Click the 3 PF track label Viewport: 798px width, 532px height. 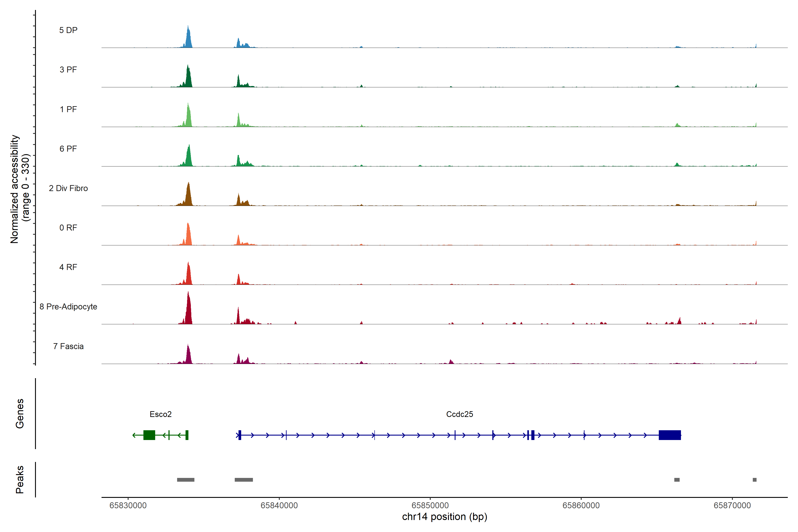[x=68, y=70]
